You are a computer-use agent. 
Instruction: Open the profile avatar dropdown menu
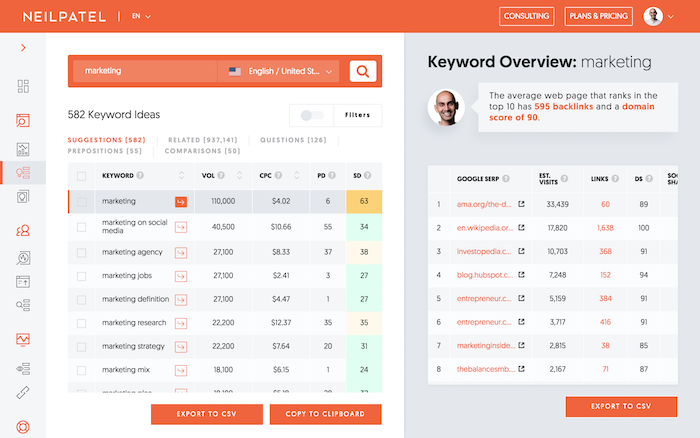(x=658, y=17)
